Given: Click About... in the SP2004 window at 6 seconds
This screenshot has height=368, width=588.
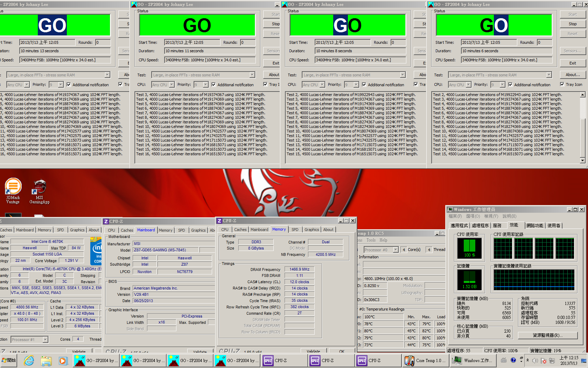Looking at the screenshot, I should coord(573,75).
